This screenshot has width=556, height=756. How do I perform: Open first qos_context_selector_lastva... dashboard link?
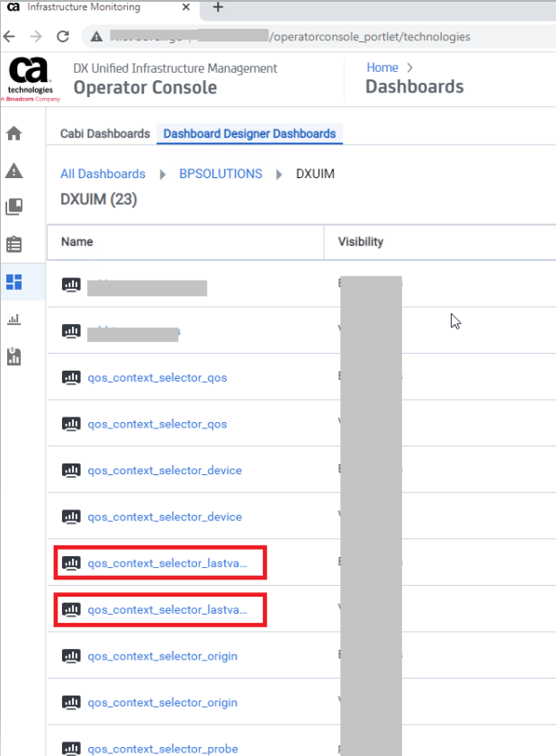pyautogui.click(x=167, y=563)
